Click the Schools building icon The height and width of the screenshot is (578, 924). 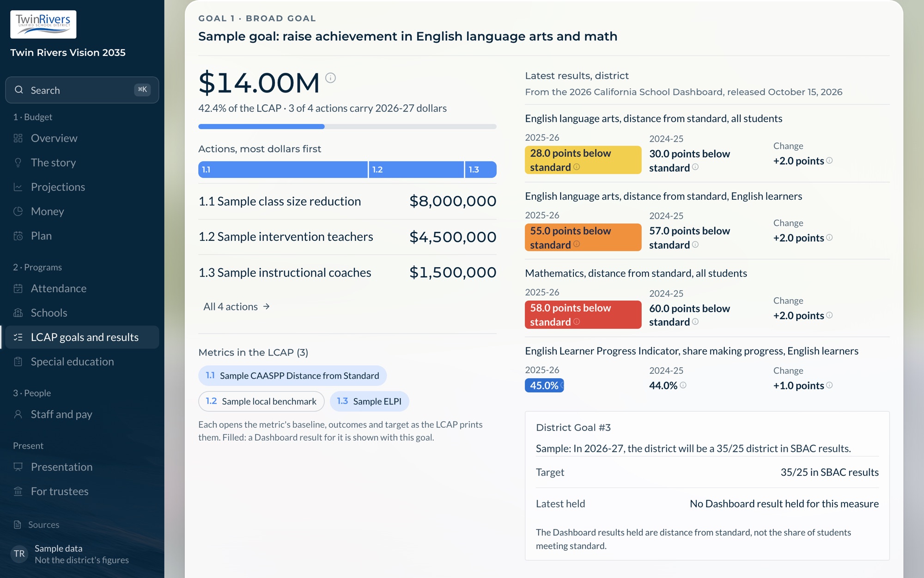(18, 313)
